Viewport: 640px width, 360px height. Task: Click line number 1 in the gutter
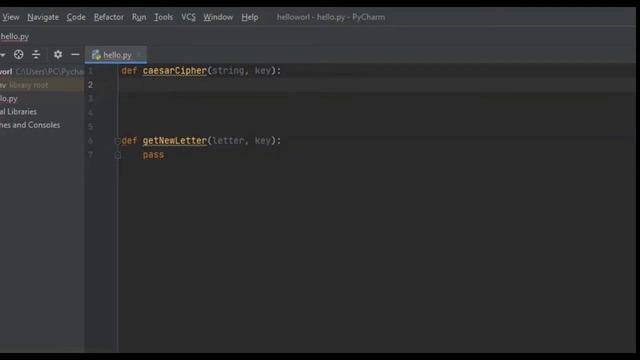[91, 71]
